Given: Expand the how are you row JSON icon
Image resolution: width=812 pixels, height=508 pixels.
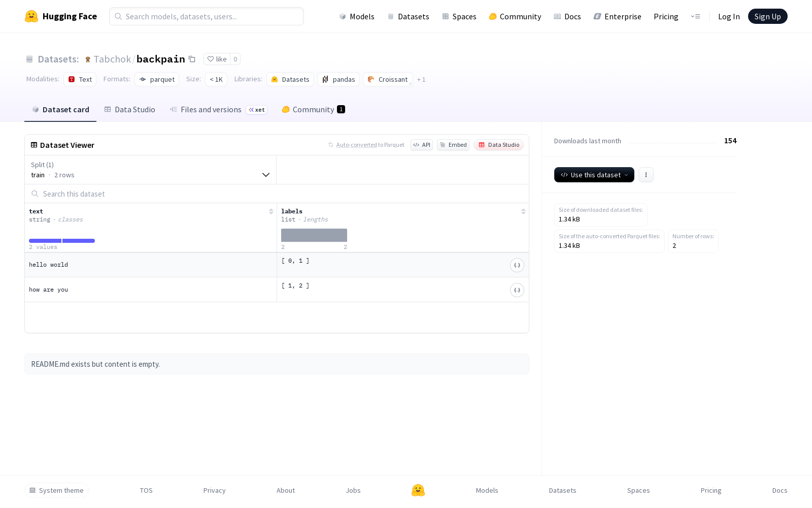Looking at the screenshot, I should [x=517, y=290].
